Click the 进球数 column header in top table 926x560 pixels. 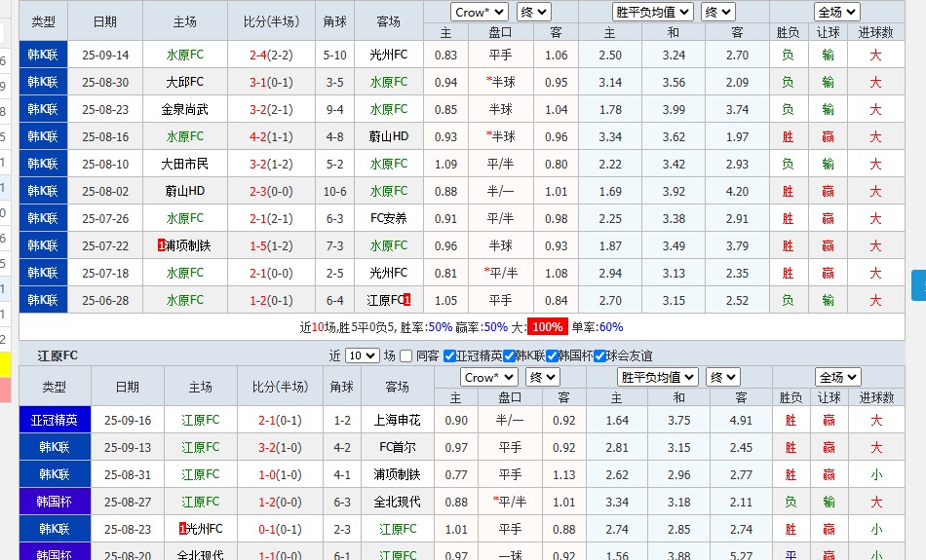875,33
